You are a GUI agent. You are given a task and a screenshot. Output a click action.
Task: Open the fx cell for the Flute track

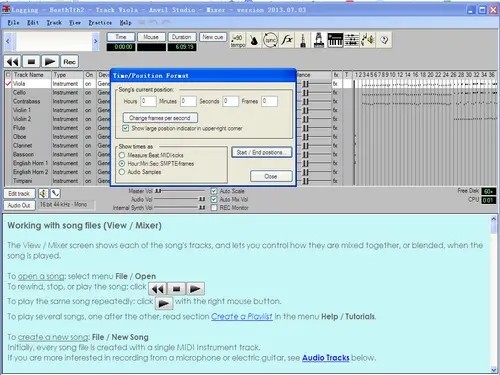pyautogui.click(x=336, y=128)
